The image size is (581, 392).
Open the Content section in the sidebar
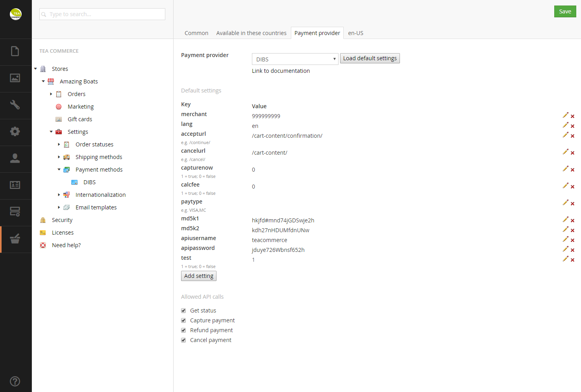[15, 52]
